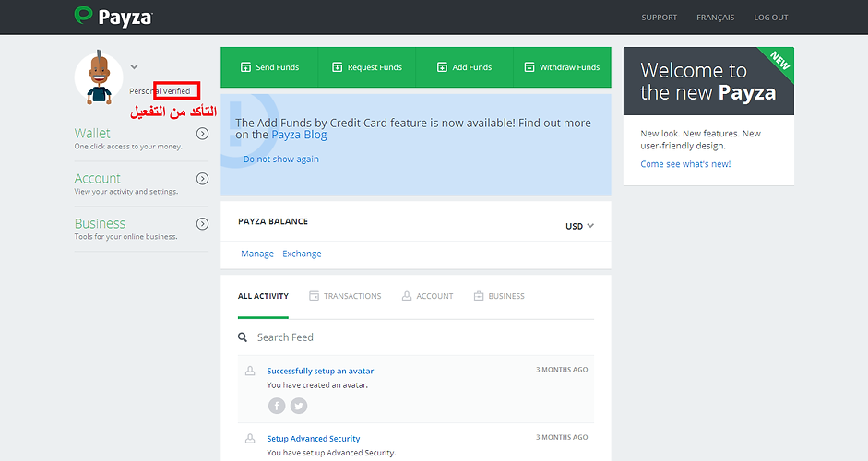Open the Business section arrow icon
The height and width of the screenshot is (461, 868).
click(203, 223)
